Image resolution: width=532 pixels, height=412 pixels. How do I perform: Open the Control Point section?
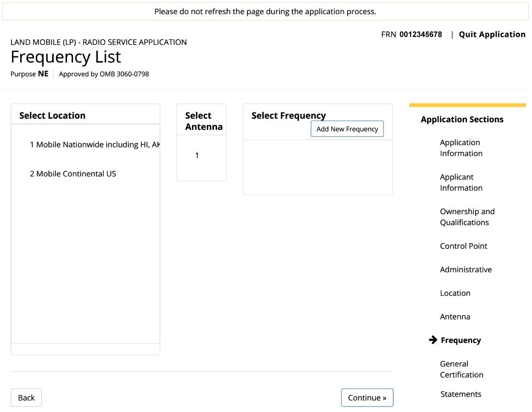[x=463, y=246]
